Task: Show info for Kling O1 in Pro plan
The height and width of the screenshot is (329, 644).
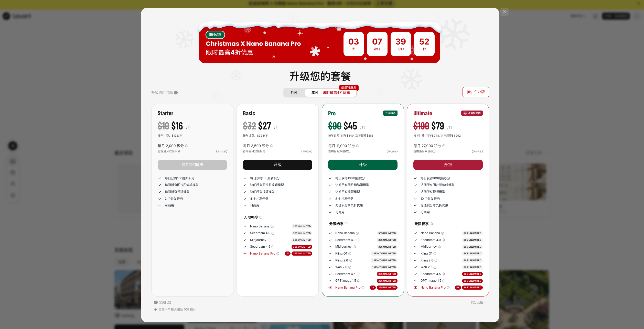Action: (x=350, y=254)
